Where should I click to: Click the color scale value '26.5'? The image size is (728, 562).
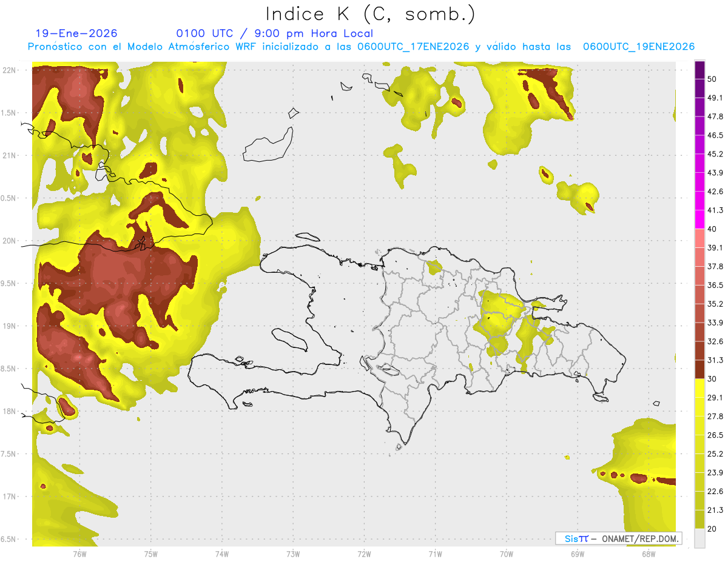715,435
